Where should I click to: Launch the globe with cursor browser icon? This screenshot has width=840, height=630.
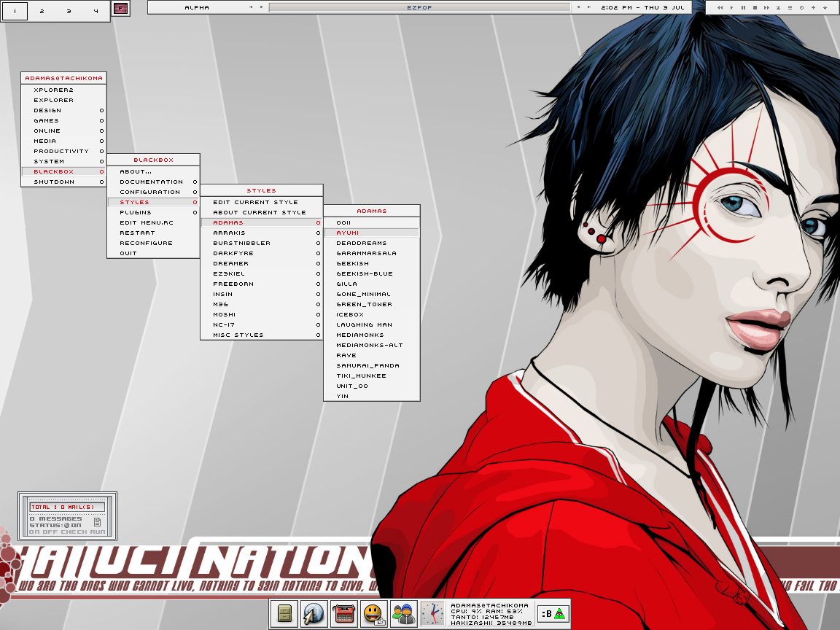(314, 613)
